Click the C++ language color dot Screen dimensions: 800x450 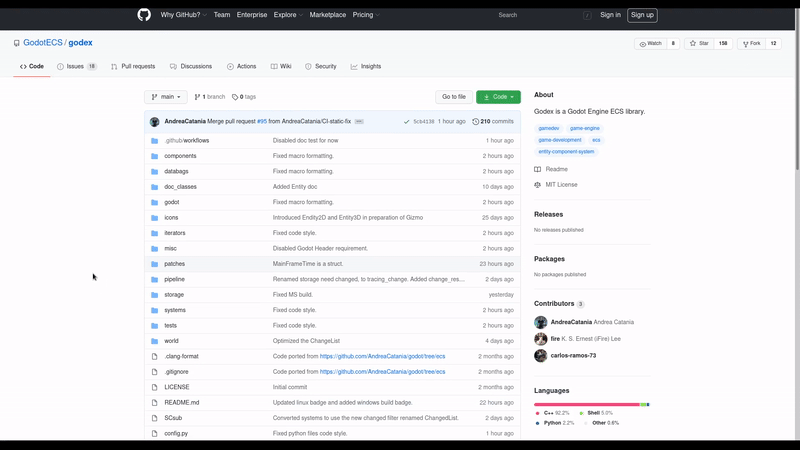(x=537, y=413)
